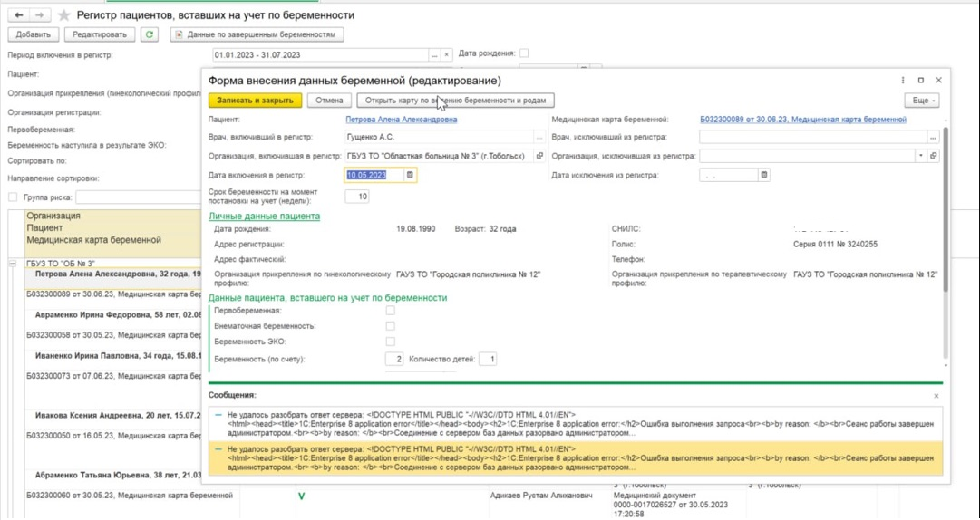Click the Срок беременности weeks input field

click(x=357, y=197)
